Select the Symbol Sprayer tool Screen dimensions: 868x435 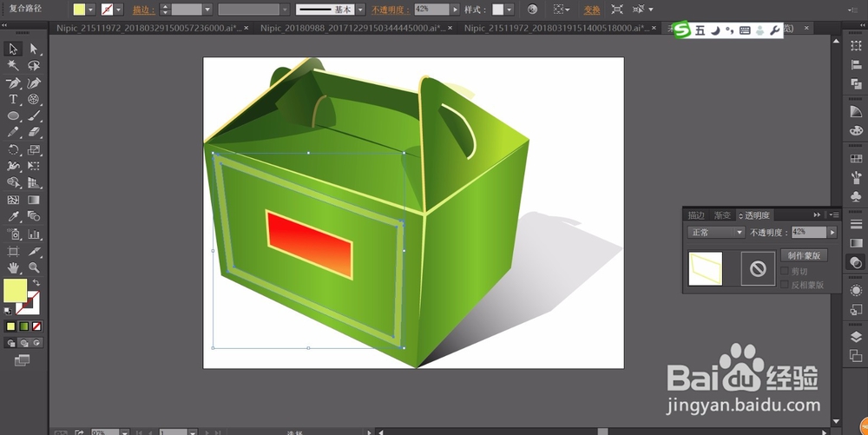[13, 234]
